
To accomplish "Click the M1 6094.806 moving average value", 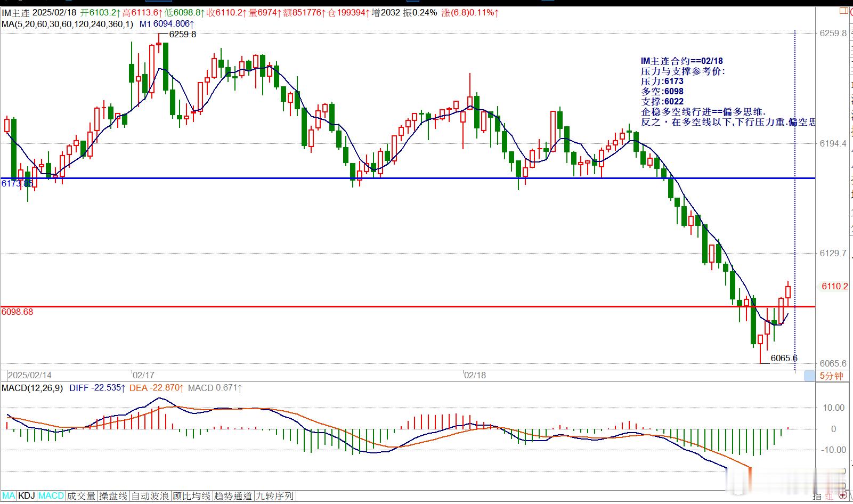I will point(167,24).
